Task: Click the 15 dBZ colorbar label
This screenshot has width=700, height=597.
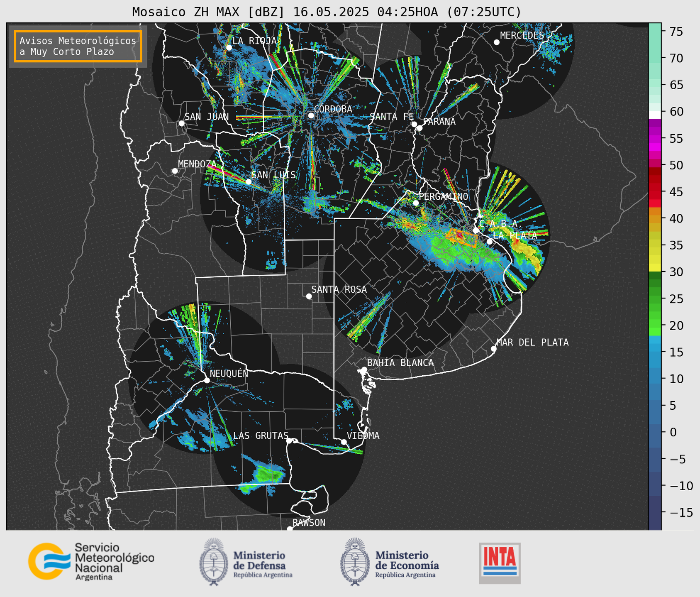Action: [676, 352]
